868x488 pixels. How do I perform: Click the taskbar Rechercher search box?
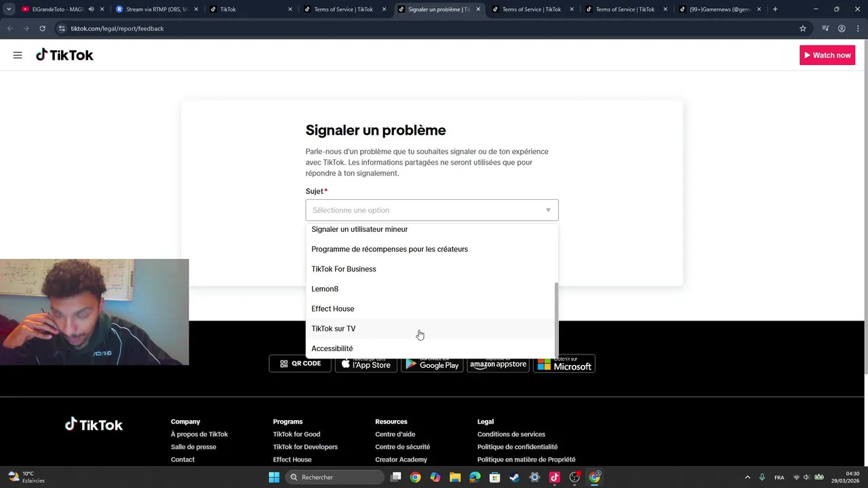334,477
